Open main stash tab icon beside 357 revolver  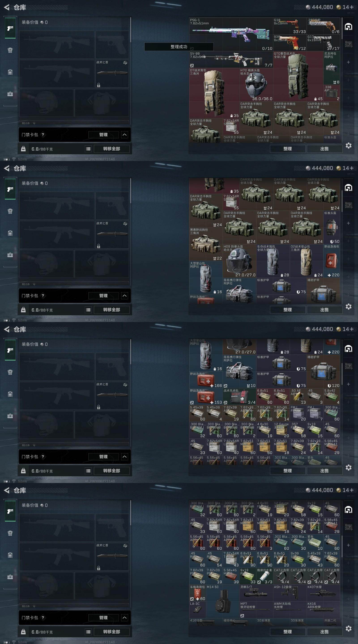tap(349, 27)
